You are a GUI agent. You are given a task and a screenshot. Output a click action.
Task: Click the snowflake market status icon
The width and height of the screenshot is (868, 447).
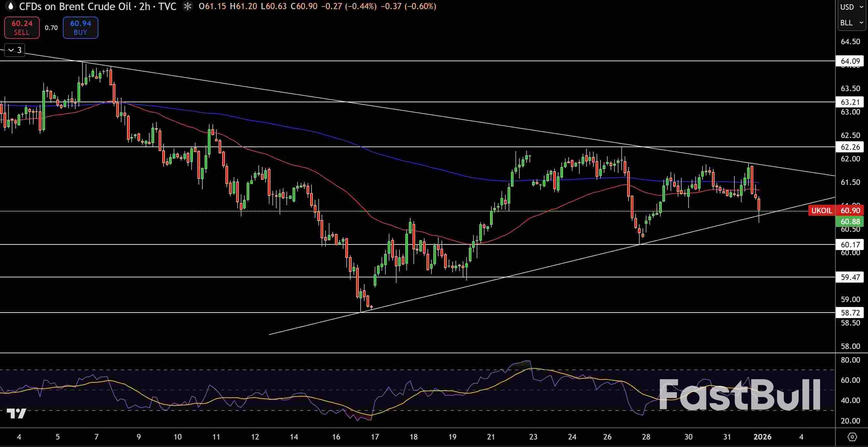pyautogui.click(x=187, y=6)
